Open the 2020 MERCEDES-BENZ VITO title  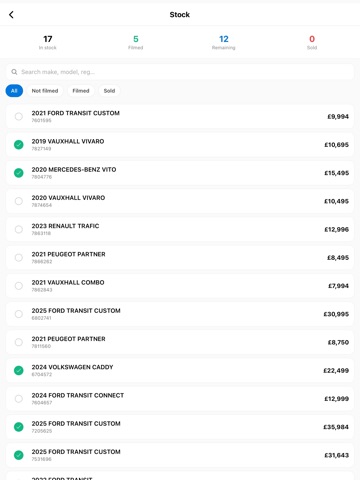(x=74, y=170)
